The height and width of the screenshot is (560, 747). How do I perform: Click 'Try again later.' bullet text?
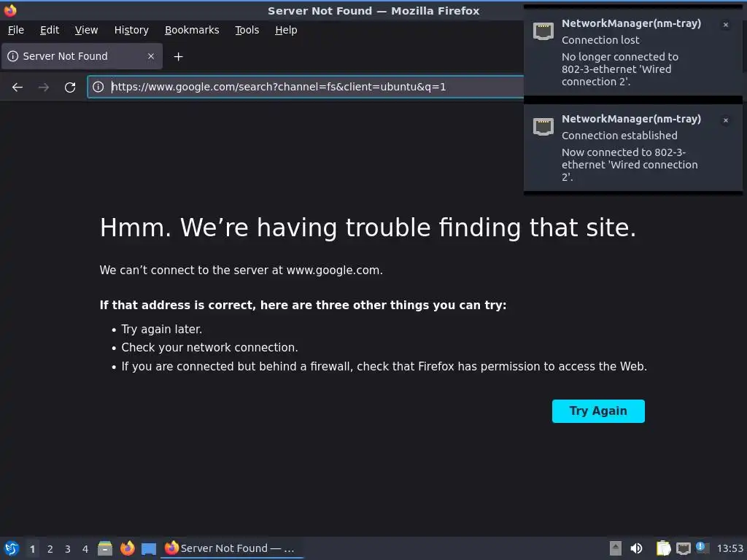coord(161,330)
